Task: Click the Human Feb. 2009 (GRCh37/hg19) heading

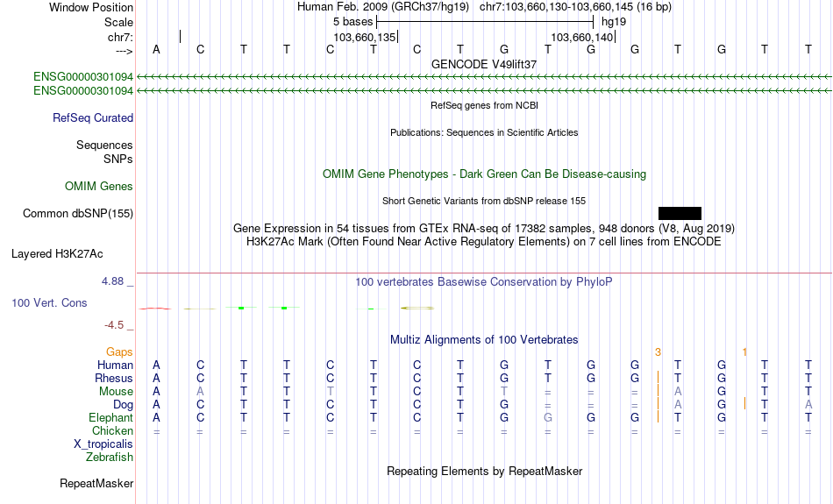Action: (x=383, y=7)
